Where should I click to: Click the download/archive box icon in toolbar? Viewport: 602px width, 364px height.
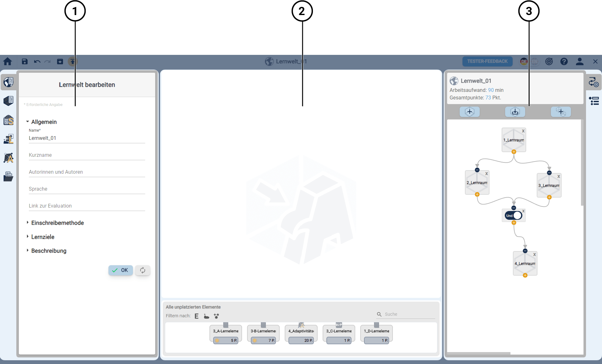tap(60, 61)
